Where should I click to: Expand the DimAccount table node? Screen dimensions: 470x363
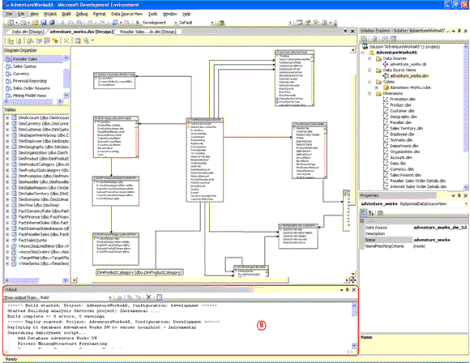(x=7, y=118)
